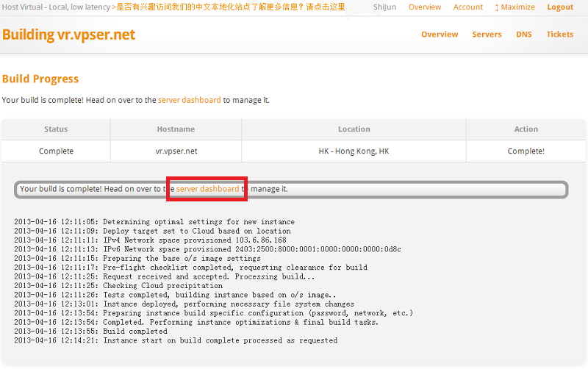Click the Pre-flight checklist completed log line
The image size is (588, 369).
pyautogui.click(x=190, y=268)
